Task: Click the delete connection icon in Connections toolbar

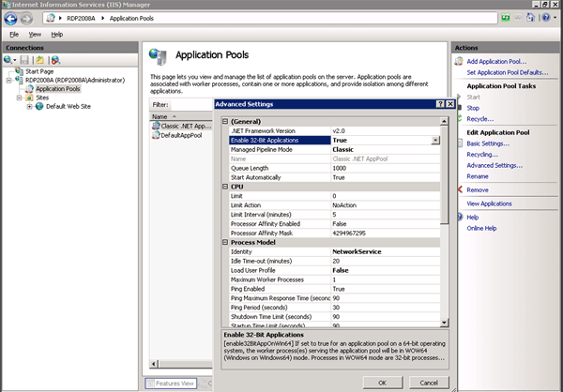Action: [x=55, y=60]
